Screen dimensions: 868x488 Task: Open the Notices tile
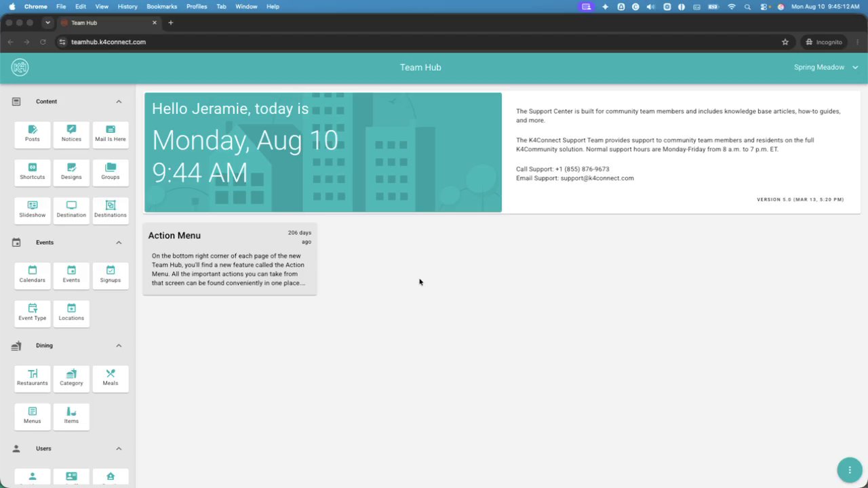71,134
